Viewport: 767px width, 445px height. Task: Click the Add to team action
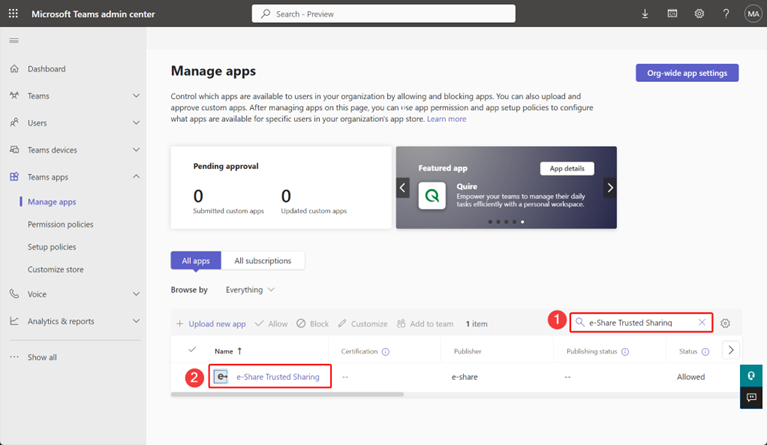(425, 324)
